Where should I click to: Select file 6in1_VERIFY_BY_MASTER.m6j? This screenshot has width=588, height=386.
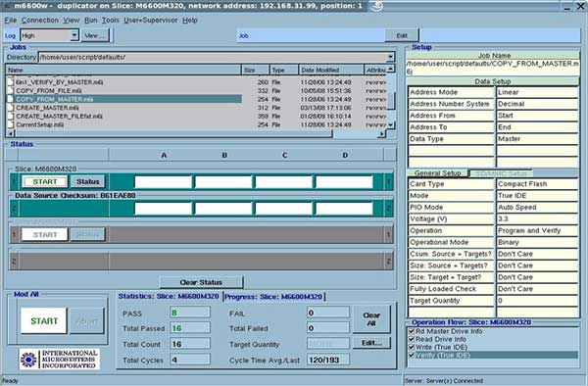tap(59, 82)
